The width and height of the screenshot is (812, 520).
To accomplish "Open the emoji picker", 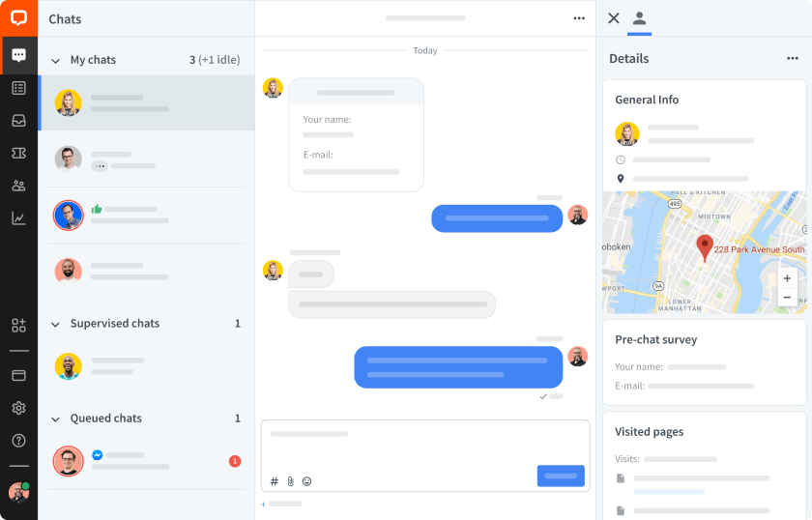I will (307, 481).
